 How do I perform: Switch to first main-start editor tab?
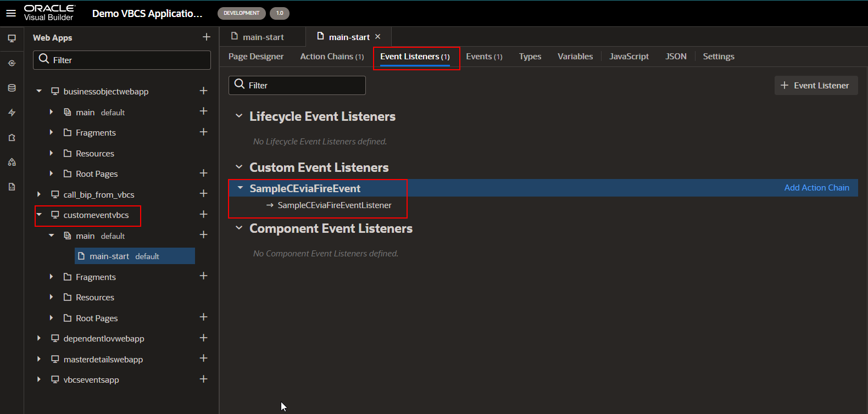coord(263,37)
